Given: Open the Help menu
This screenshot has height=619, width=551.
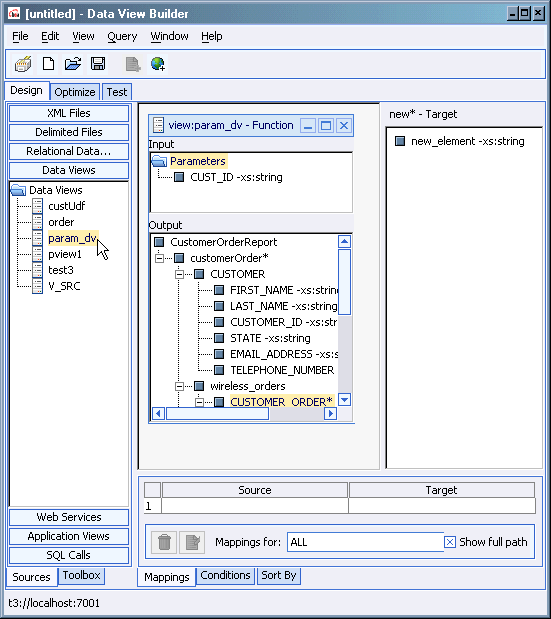Looking at the screenshot, I should click(x=212, y=36).
